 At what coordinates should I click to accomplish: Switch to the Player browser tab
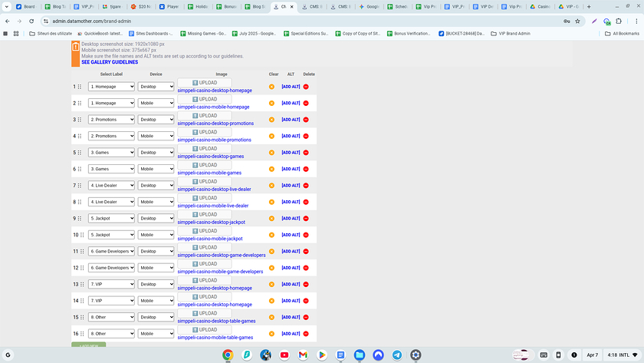pos(169,7)
